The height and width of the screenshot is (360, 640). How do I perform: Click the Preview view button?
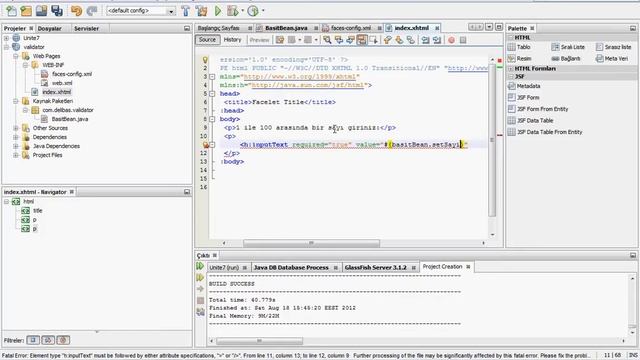[x=259, y=40]
